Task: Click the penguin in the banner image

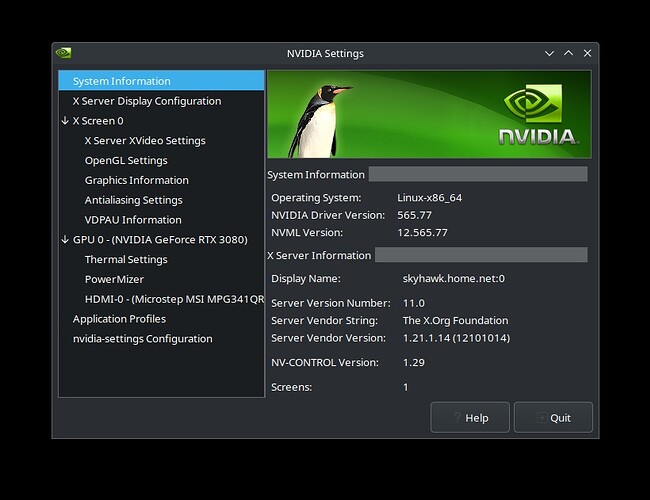Action: (320, 121)
